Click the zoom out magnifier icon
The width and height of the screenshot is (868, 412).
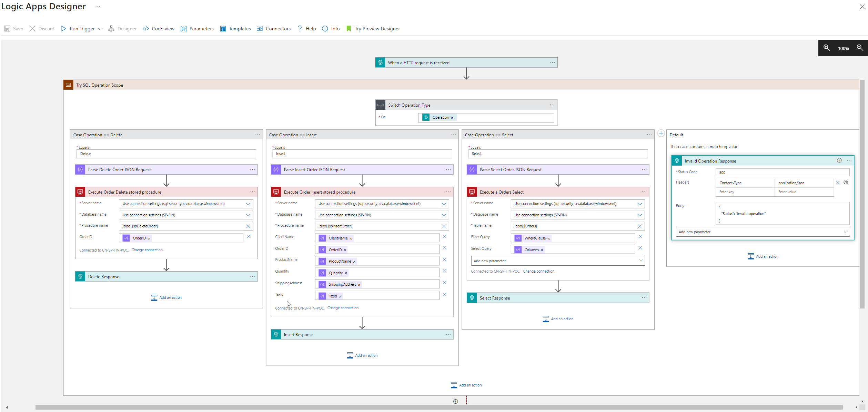[x=860, y=48]
